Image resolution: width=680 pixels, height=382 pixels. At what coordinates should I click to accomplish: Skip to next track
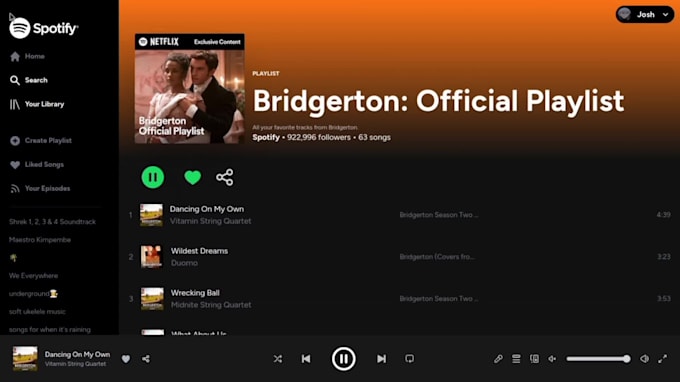(381, 359)
